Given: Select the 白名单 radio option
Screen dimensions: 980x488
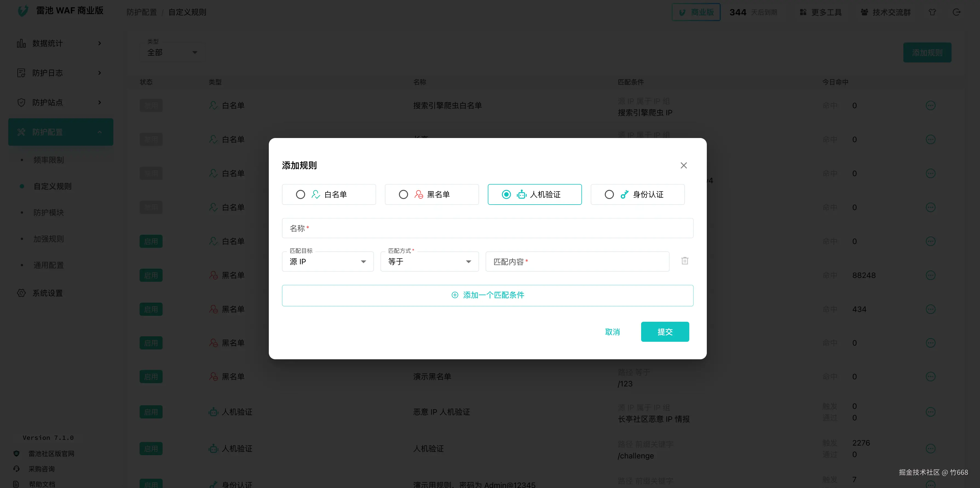Looking at the screenshot, I should [x=301, y=194].
